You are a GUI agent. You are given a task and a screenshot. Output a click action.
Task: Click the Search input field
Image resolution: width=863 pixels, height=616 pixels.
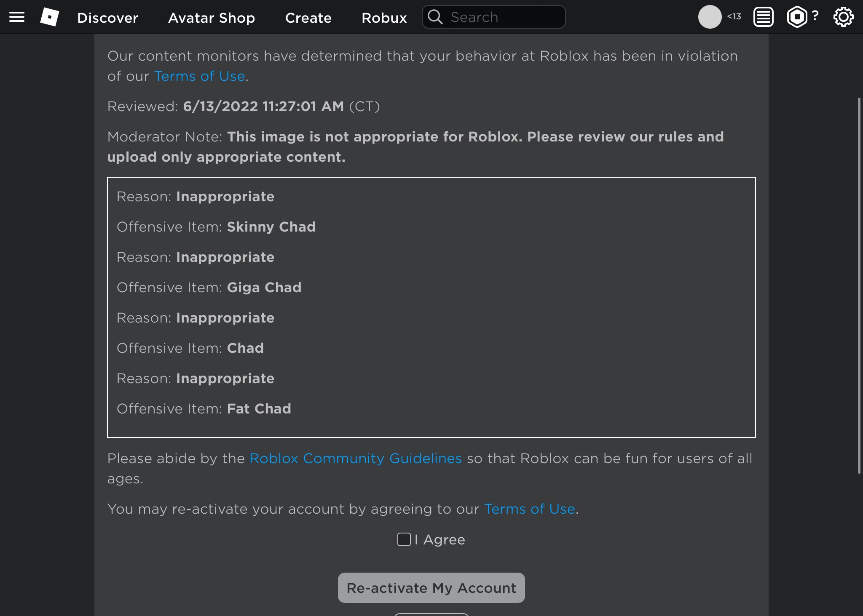(x=494, y=17)
